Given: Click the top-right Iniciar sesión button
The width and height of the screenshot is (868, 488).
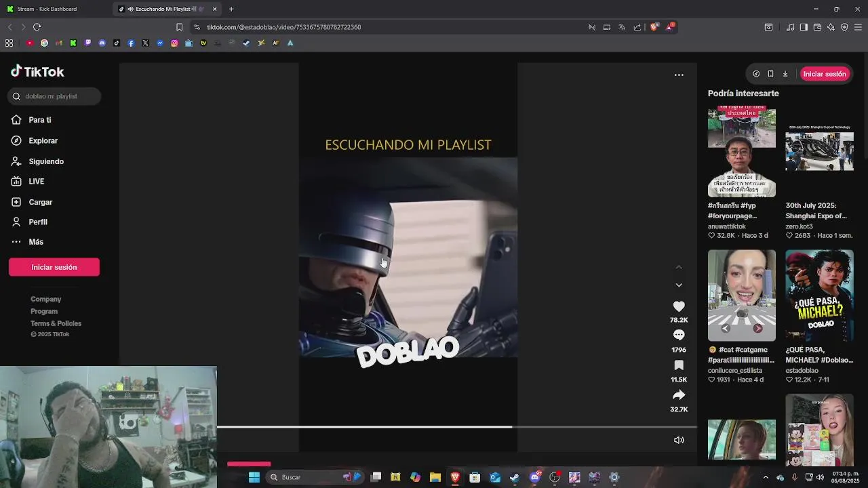Looking at the screenshot, I should click(825, 74).
